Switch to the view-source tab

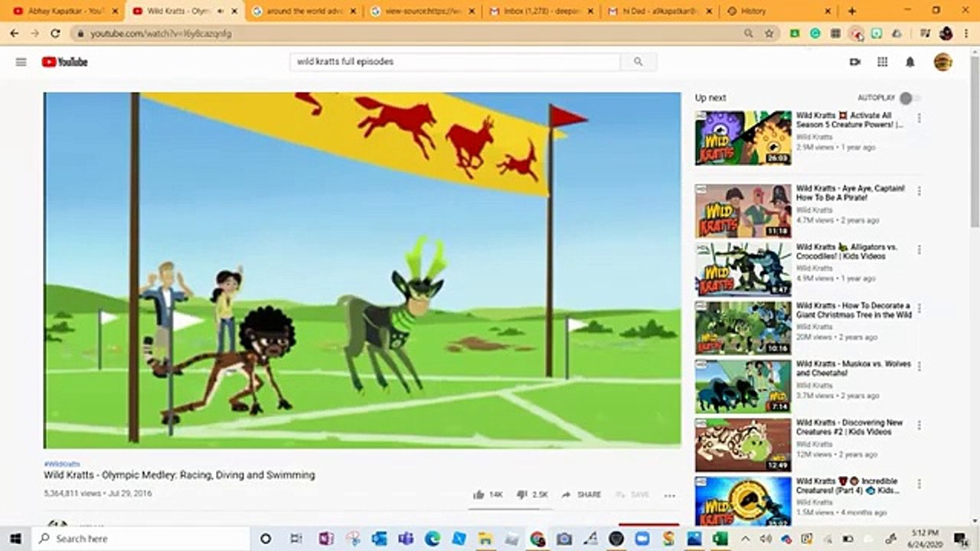[423, 11]
